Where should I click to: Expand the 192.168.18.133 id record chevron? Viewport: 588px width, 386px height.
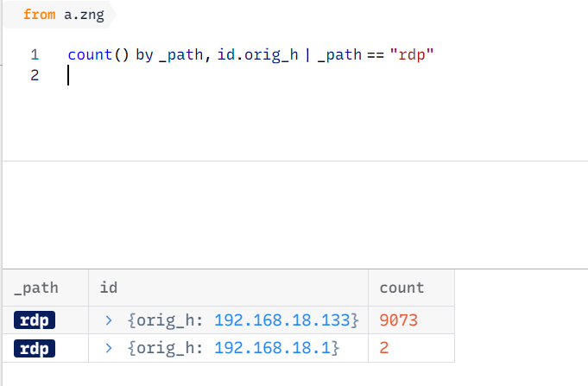coord(109,320)
